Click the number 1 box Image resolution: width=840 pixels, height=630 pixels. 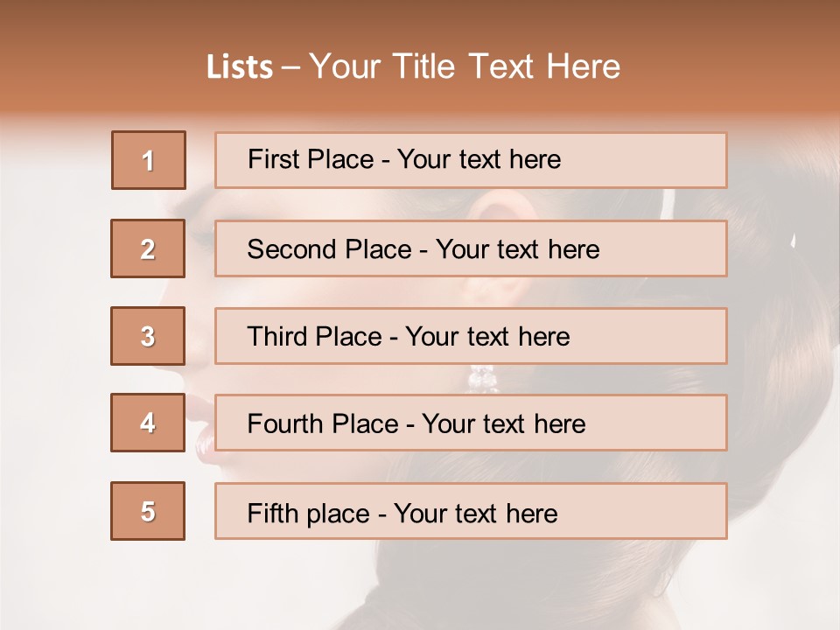tap(149, 160)
